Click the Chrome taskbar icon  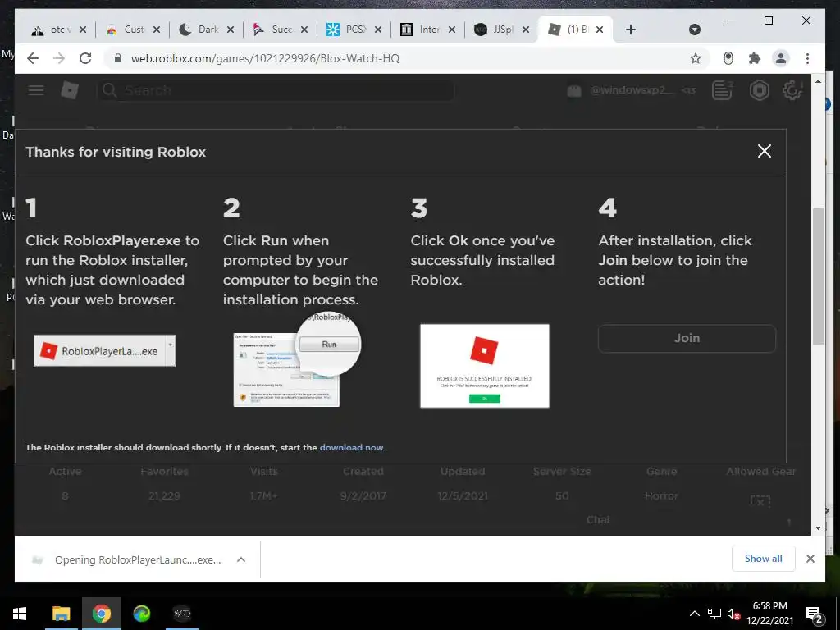101,614
